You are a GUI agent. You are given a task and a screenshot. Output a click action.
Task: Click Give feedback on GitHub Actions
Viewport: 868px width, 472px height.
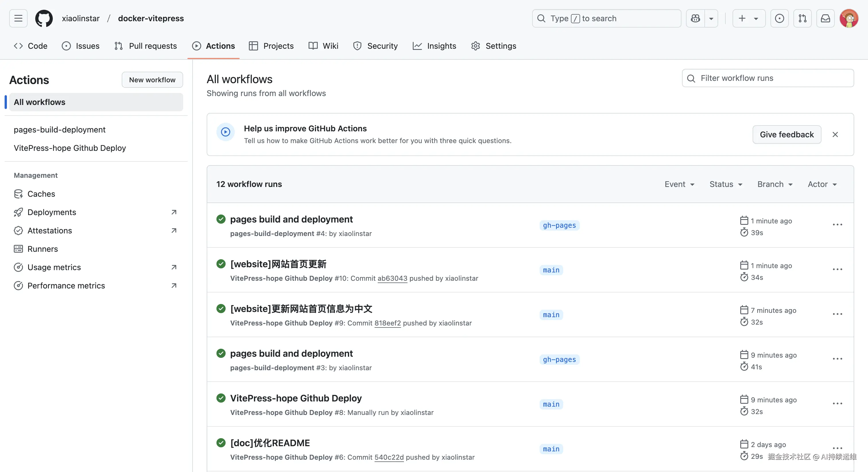(x=786, y=134)
